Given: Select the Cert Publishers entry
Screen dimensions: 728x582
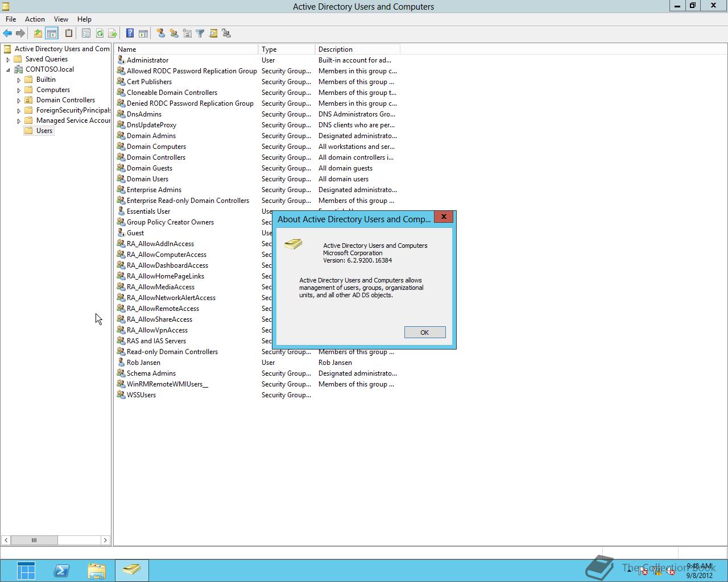Looking at the screenshot, I should click(x=257, y=81).
